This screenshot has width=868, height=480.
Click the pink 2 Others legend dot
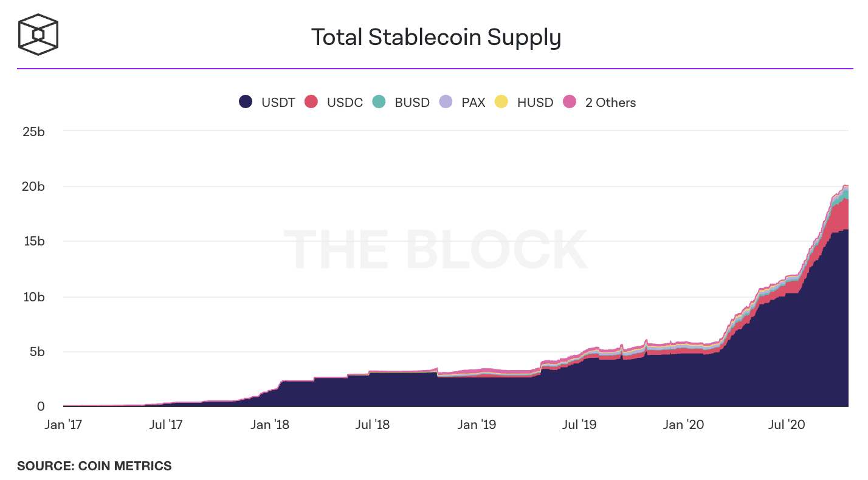[570, 102]
